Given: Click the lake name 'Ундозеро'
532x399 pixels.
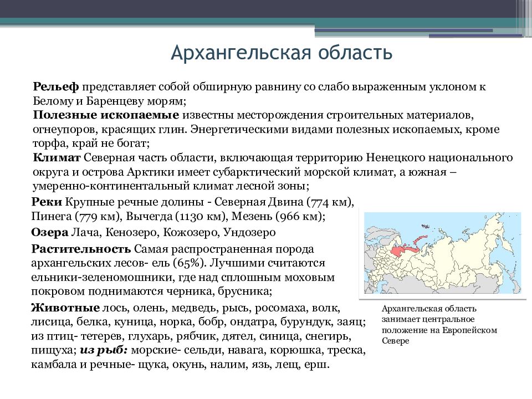Looking at the screenshot, I should point(250,233).
